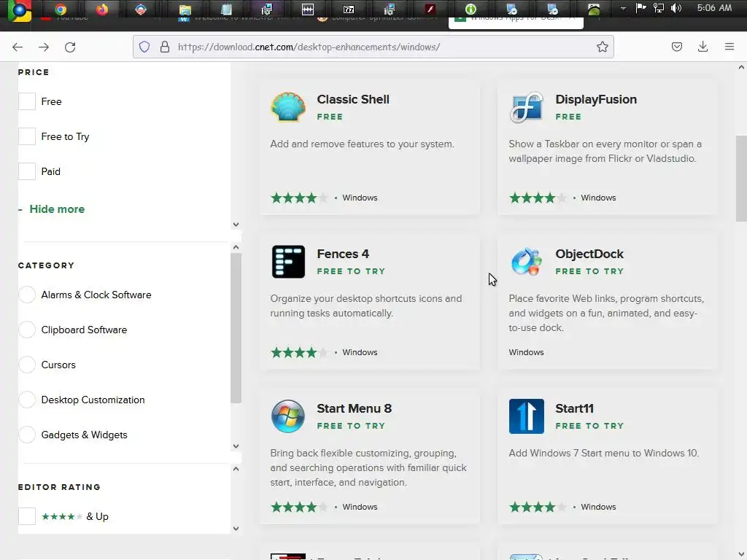
Task: Reload the current page
Action: click(70, 47)
